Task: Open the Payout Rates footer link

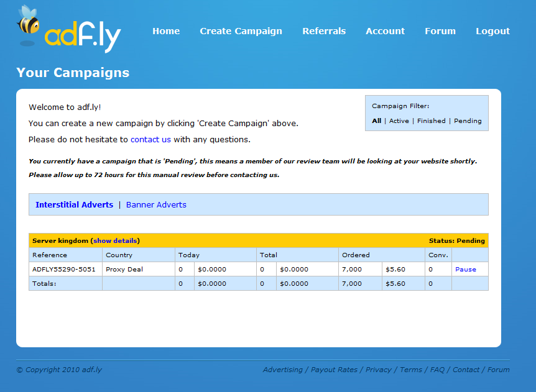Action: pos(334,370)
